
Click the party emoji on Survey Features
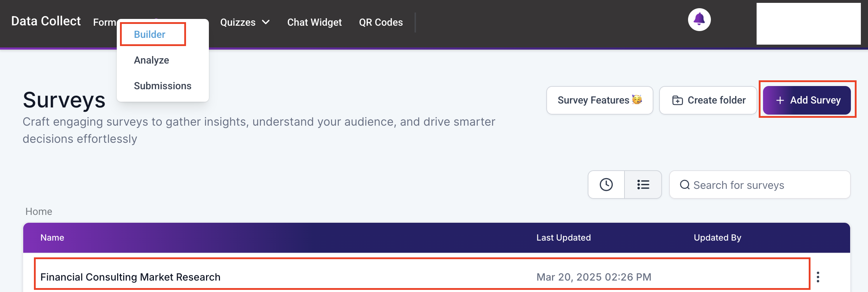pyautogui.click(x=637, y=100)
